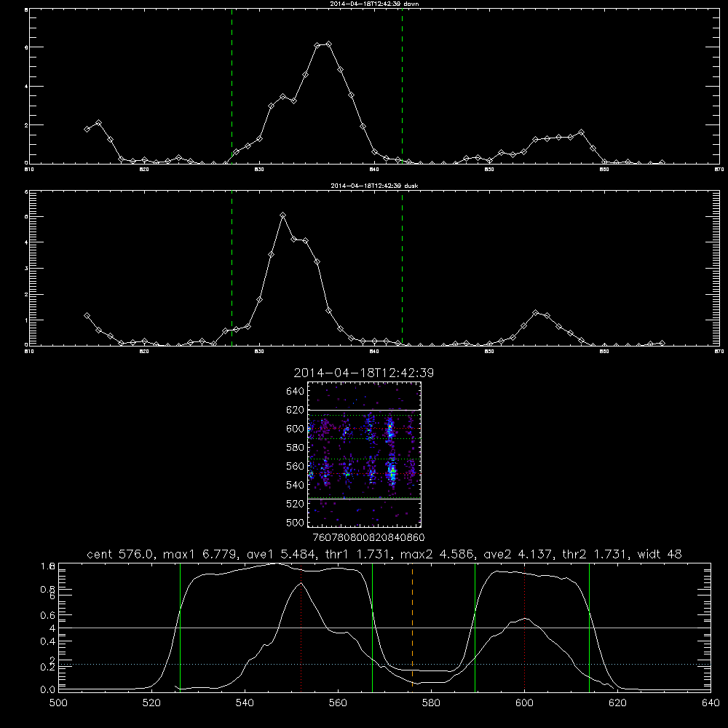The height and width of the screenshot is (728, 728).
Task: Click the bottom plot y-axis label 0.0
Action: (48, 690)
